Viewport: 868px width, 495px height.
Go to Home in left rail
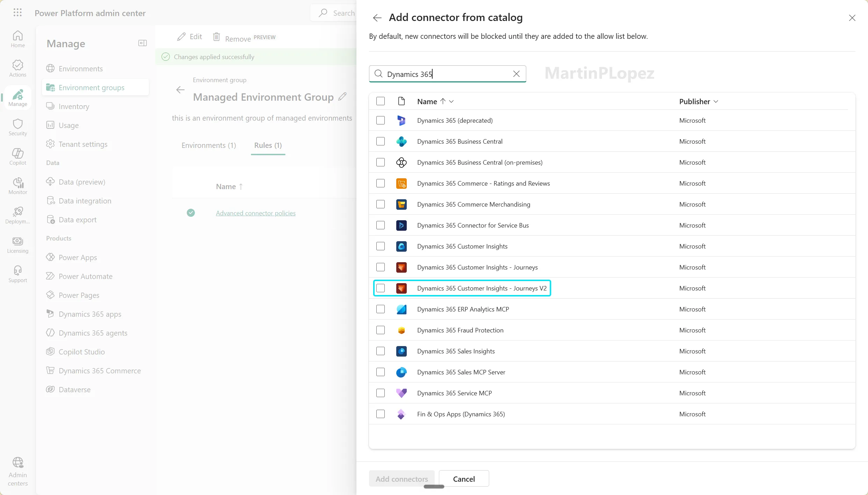tap(17, 39)
